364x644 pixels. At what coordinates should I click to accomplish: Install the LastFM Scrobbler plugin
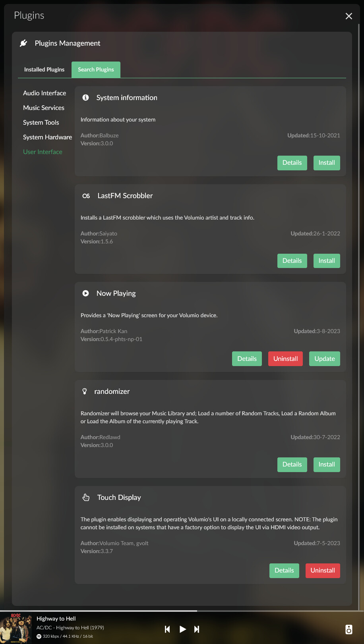327,261
